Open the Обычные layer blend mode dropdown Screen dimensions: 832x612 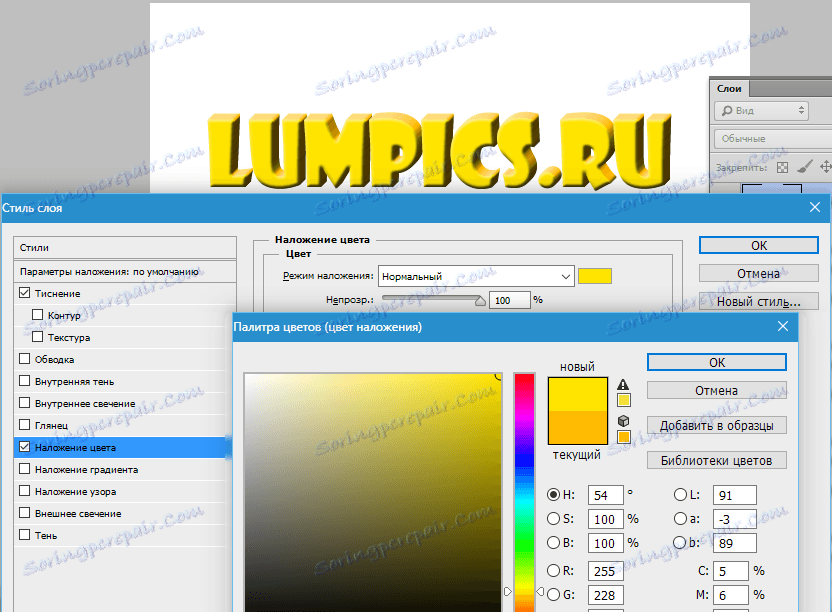773,139
